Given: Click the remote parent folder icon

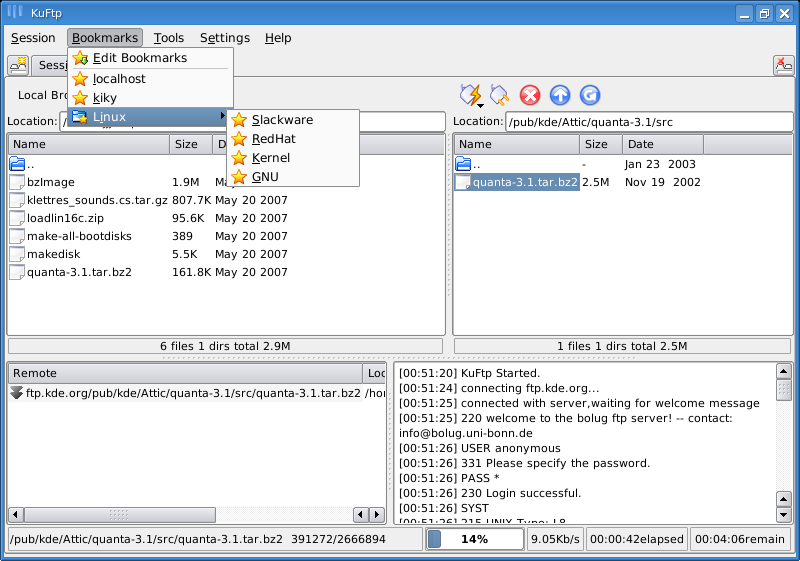Looking at the screenshot, I should [463, 164].
